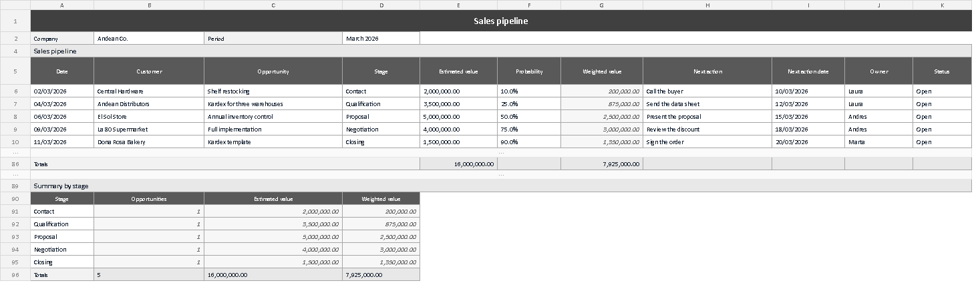Click the 'Estimated value' header in row 5

[458, 71]
